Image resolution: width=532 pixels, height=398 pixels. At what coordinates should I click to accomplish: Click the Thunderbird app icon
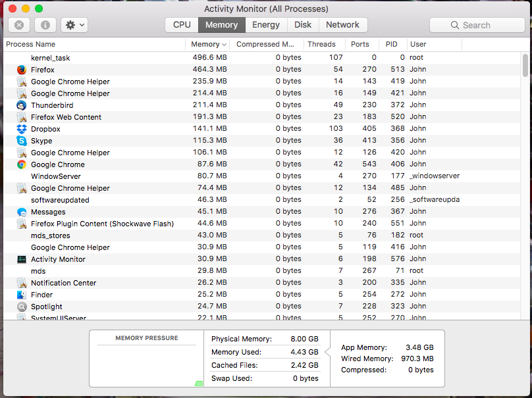pyautogui.click(x=22, y=105)
